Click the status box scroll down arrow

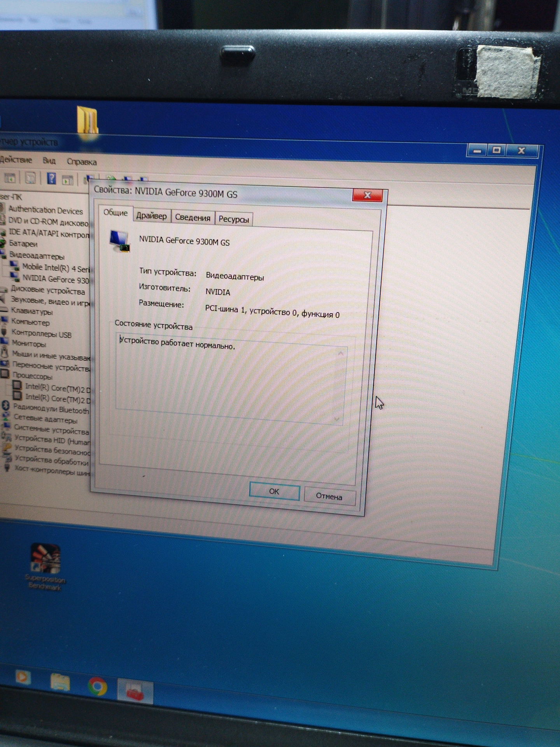(337, 419)
